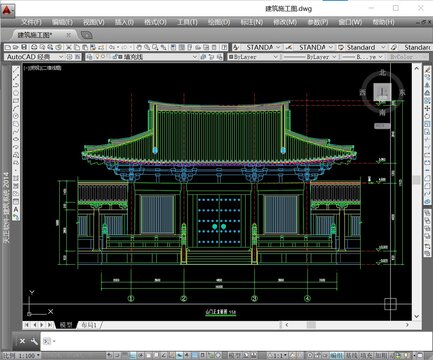Toggle the layer bulb on/off icon

[98, 57]
